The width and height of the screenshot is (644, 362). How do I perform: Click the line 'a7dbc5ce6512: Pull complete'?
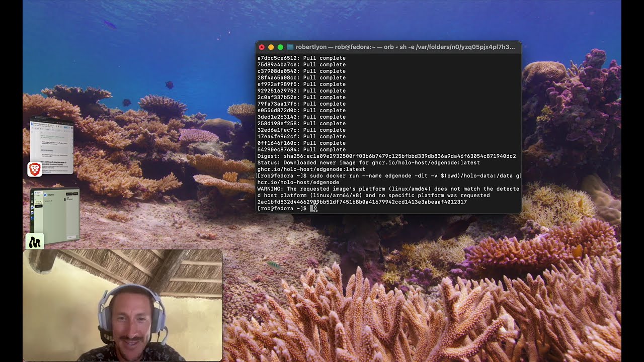(x=301, y=58)
